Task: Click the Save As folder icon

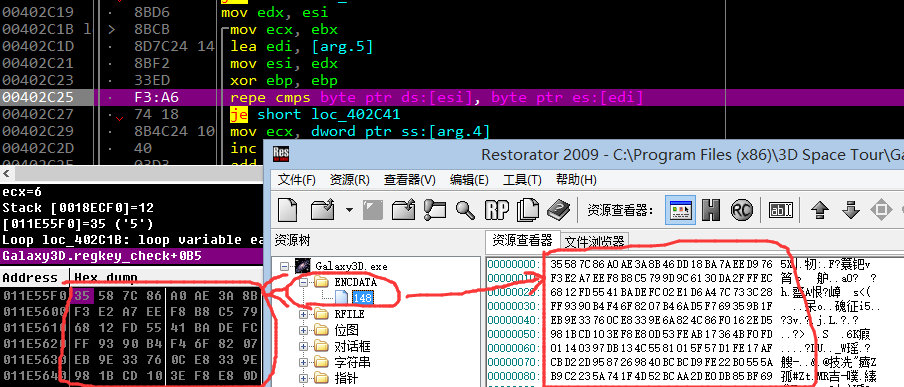Action: (x=404, y=210)
